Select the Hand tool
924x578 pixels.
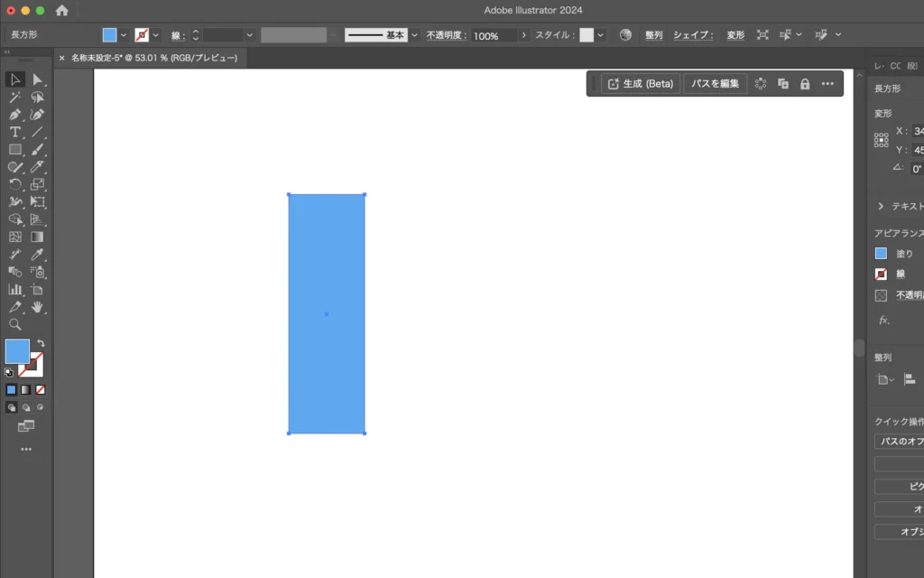[x=38, y=307]
